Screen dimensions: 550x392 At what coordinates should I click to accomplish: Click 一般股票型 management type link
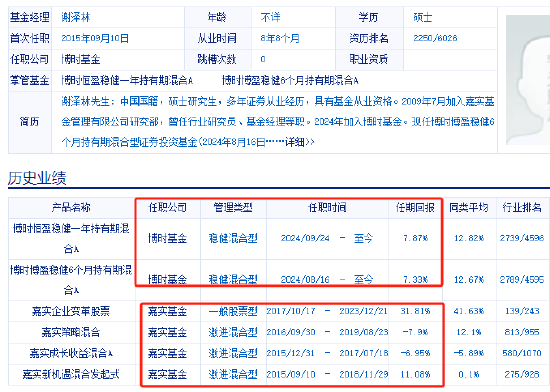coord(233,311)
